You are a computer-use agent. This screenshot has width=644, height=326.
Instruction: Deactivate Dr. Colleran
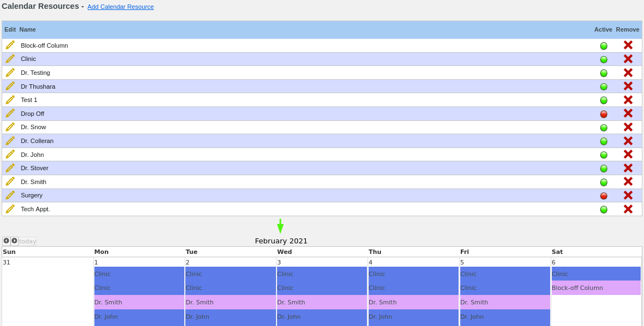coord(604,141)
